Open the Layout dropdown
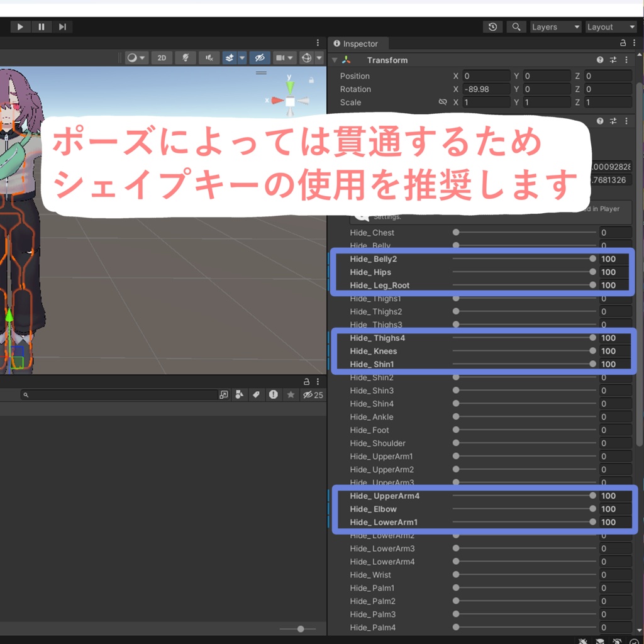The height and width of the screenshot is (644, 644). pyautogui.click(x=611, y=26)
